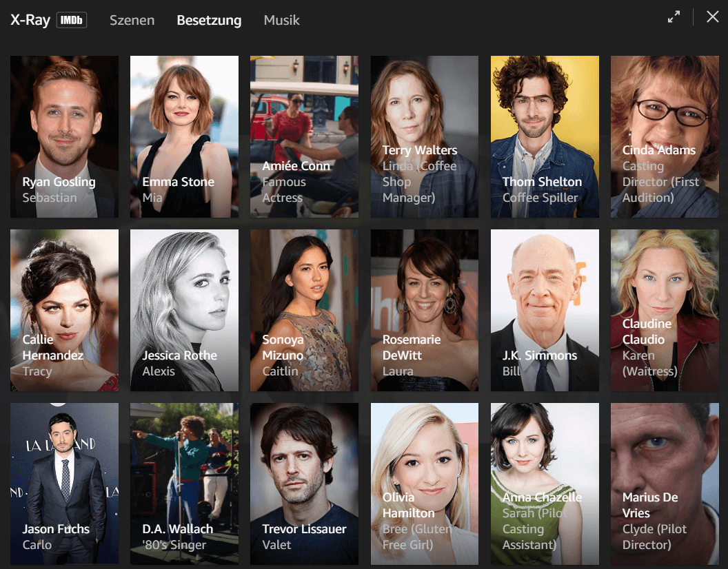Open D.A. Wallach's '80's Singer card
The width and height of the screenshot is (728, 569).
184,484
